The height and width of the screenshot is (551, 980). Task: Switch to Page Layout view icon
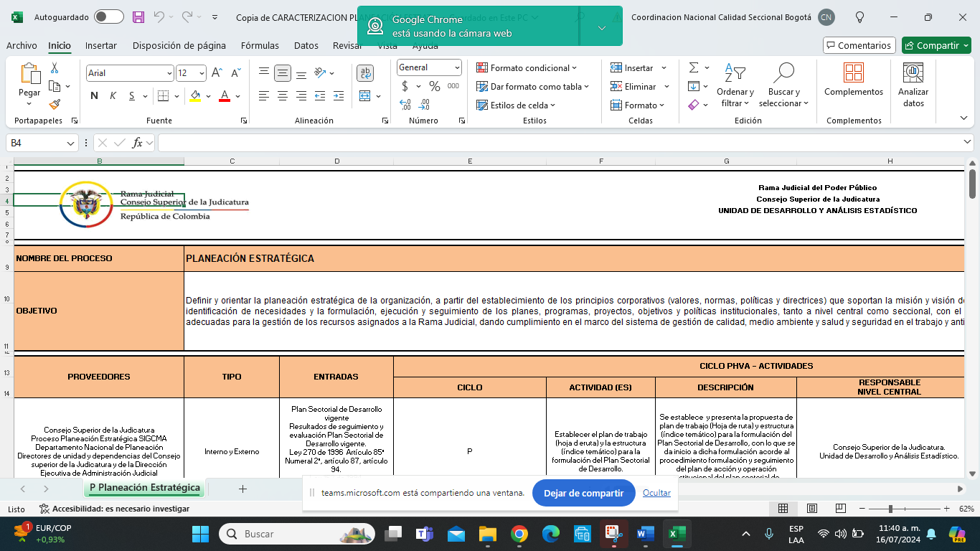coord(812,509)
